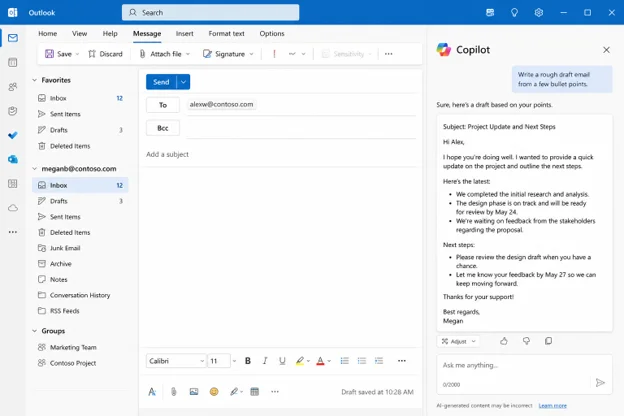Open the Contoso Project group
Image resolution: width=624 pixels, height=416 pixels.
click(x=80, y=363)
